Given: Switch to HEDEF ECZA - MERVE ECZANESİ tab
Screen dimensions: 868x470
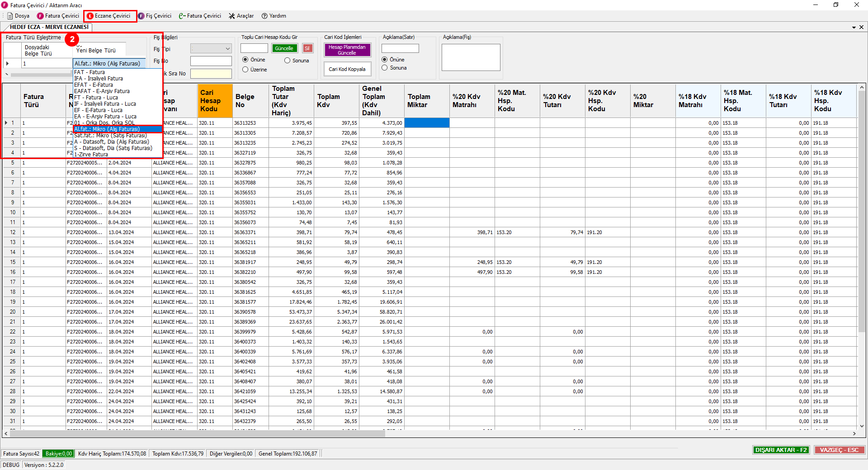Looking at the screenshot, I should [49, 27].
